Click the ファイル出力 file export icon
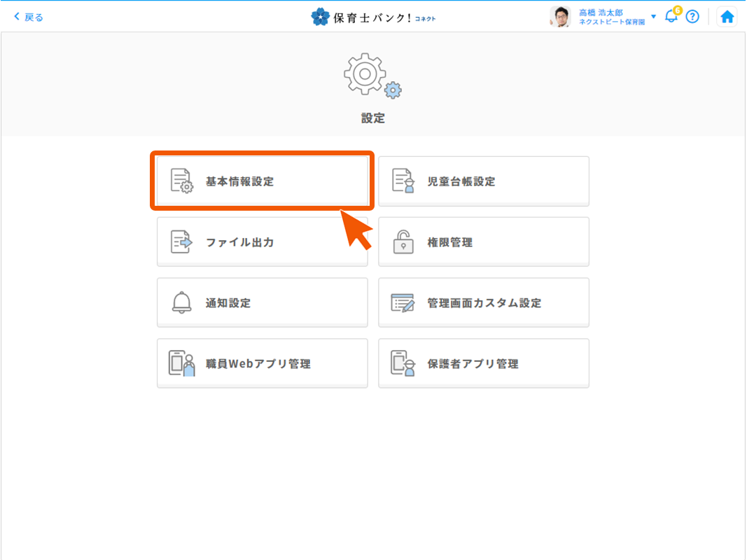 [x=181, y=242]
